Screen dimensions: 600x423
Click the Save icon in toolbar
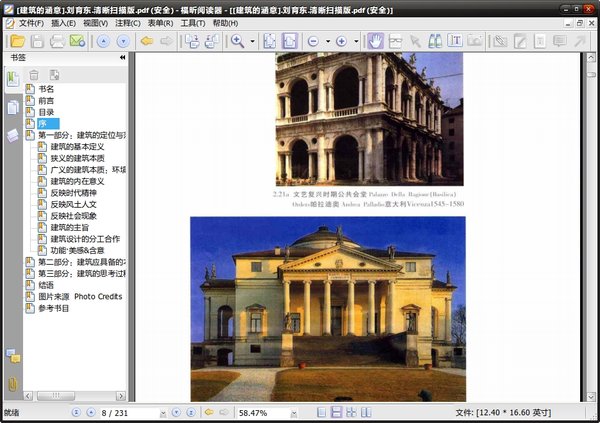pyautogui.click(x=37, y=41)
